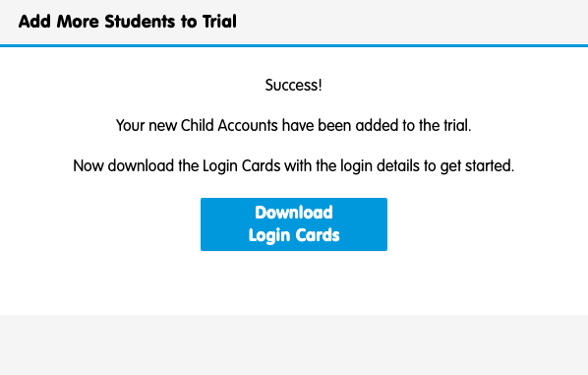The width and height of the screenshot is (588, 375).
Task: Click the empty gray header bar area
Action: [x=413, y=22]
